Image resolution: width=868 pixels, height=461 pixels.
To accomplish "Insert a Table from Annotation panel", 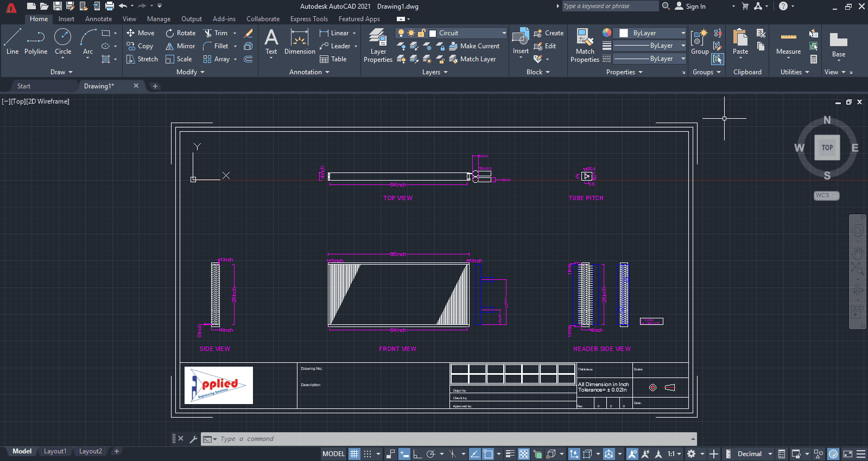I will (x=333, y=59).
